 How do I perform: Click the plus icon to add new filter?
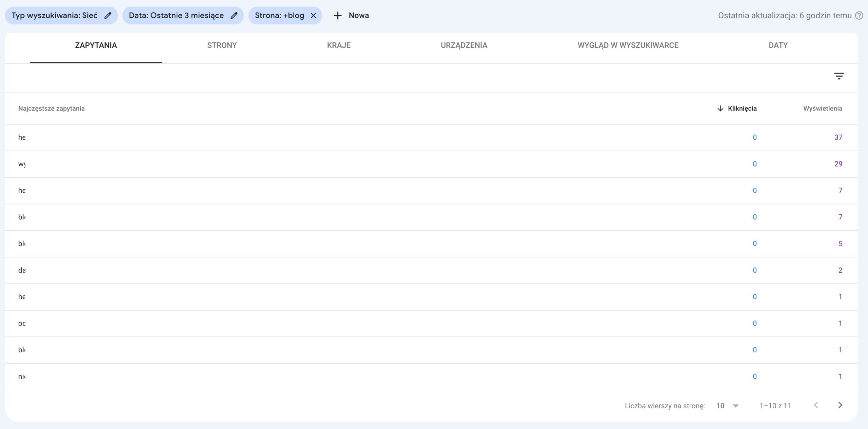pos(337,16)
